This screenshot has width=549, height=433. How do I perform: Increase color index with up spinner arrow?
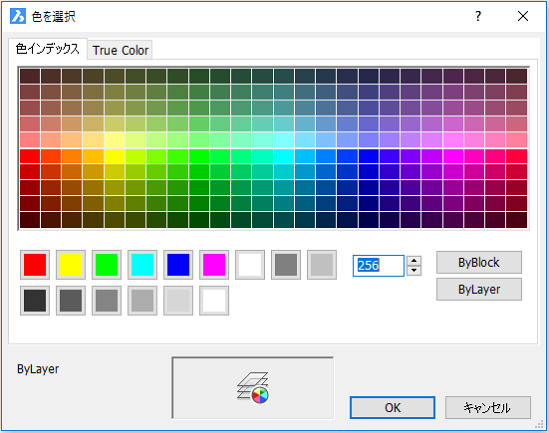[414, 261]
